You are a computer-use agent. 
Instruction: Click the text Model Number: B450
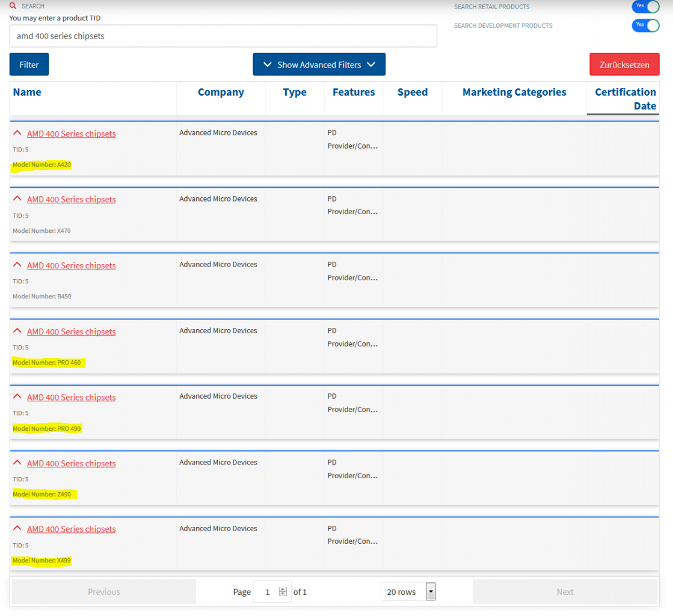41,297
